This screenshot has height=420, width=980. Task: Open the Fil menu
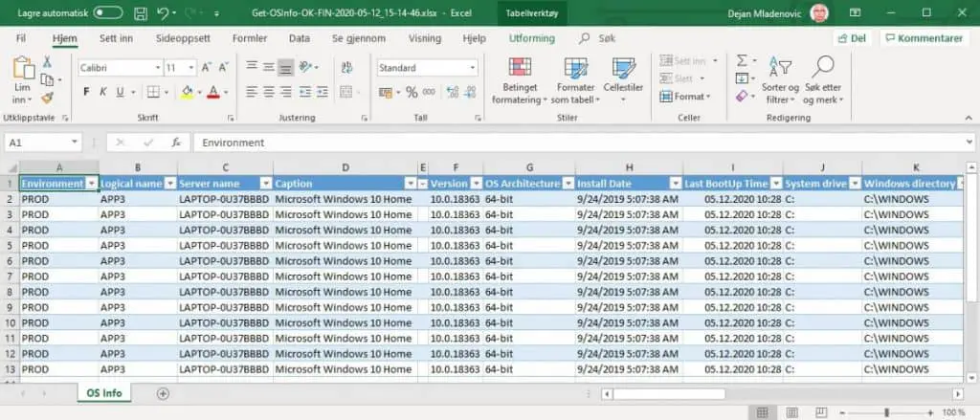coord(21,39)
